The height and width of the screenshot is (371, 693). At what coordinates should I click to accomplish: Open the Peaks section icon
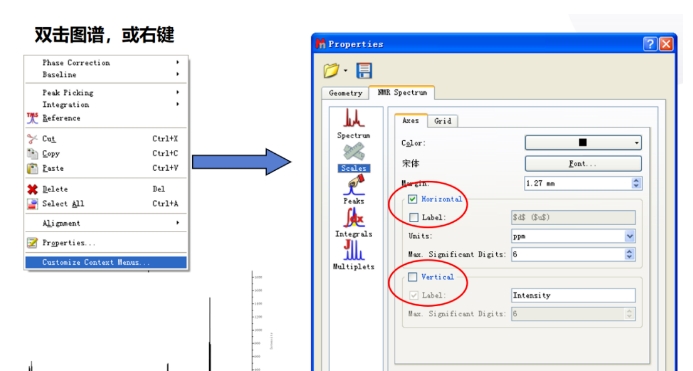tap(354, 185)
